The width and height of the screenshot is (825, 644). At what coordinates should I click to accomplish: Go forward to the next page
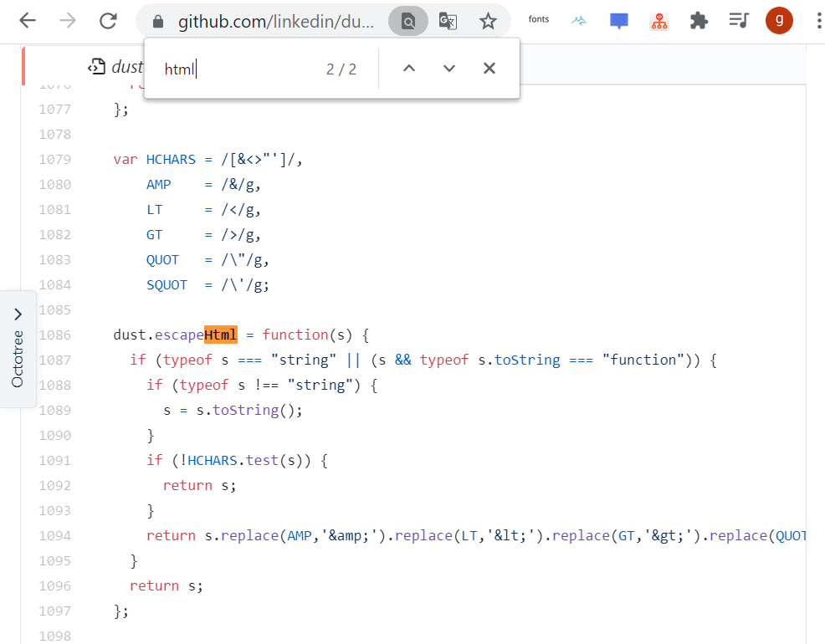[67, 21]
